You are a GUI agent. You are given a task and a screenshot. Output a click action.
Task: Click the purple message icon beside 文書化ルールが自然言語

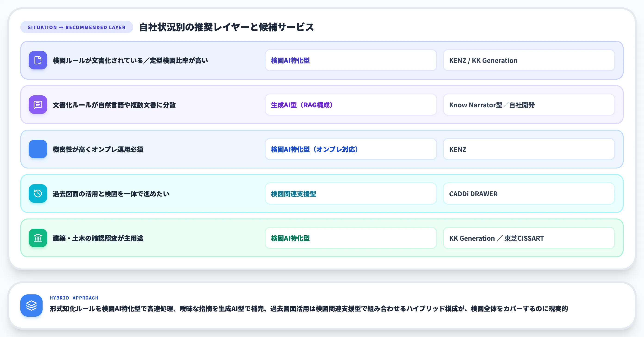tap(38, 105)
